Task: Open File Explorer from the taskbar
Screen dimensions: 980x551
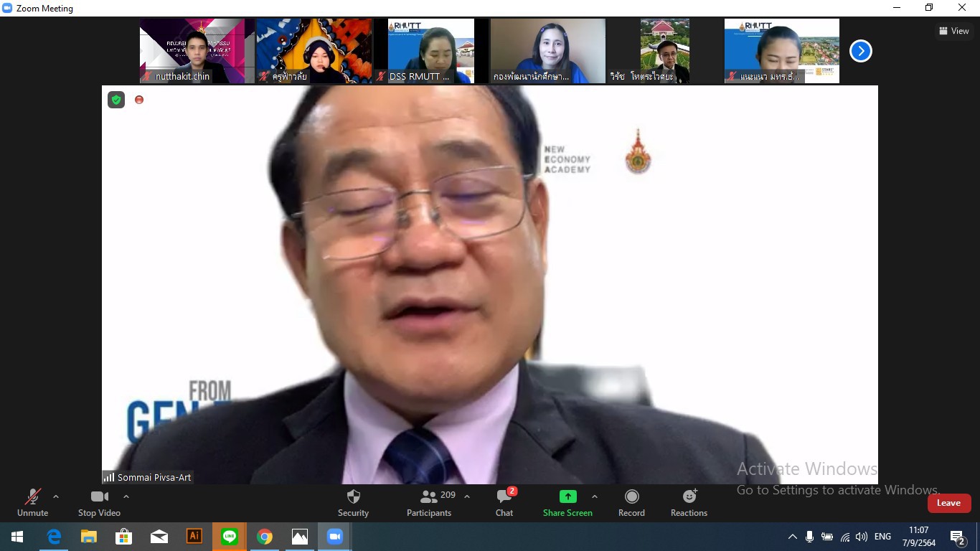Action: point(88,537)
